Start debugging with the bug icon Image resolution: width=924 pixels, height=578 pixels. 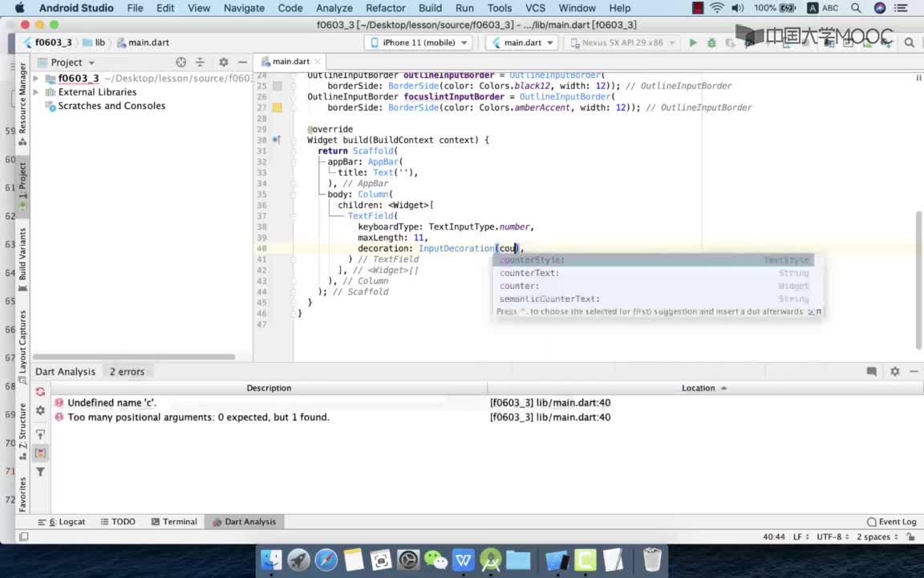coord(711,43)
